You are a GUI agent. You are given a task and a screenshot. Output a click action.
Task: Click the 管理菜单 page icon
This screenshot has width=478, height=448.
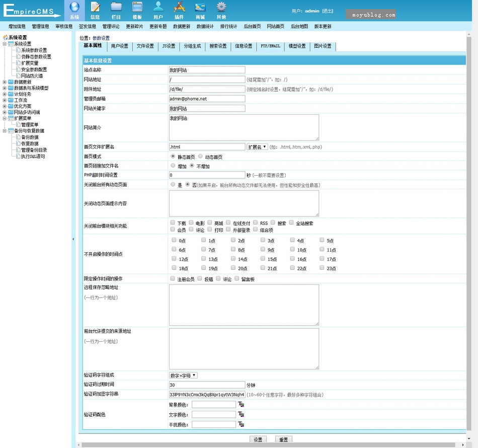click(18, 124)
